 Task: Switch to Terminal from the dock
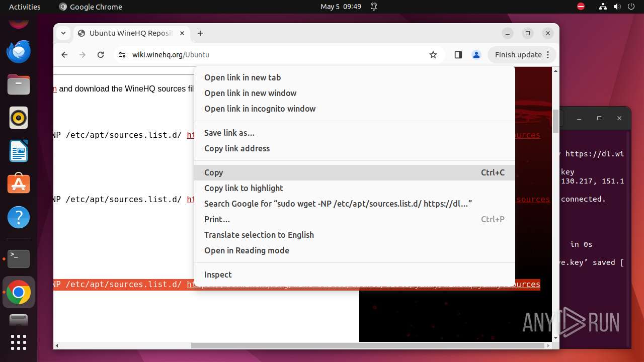tap(19, 258)
